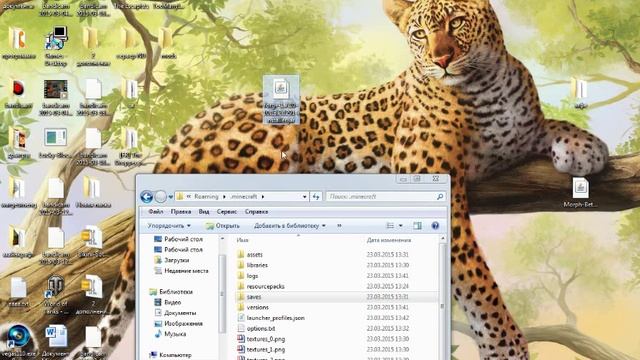Screen dimensions: 640x360
Task: Select the lone folder right of leopard's head
Action: click(580, 93)
